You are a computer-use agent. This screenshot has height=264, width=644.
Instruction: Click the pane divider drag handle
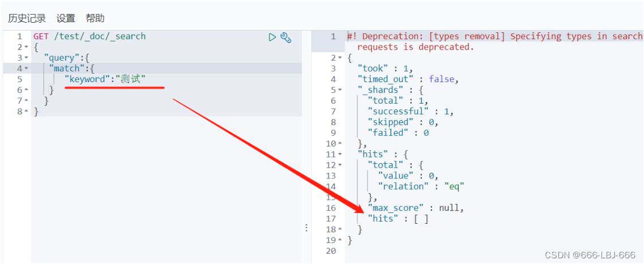[306, 228]
